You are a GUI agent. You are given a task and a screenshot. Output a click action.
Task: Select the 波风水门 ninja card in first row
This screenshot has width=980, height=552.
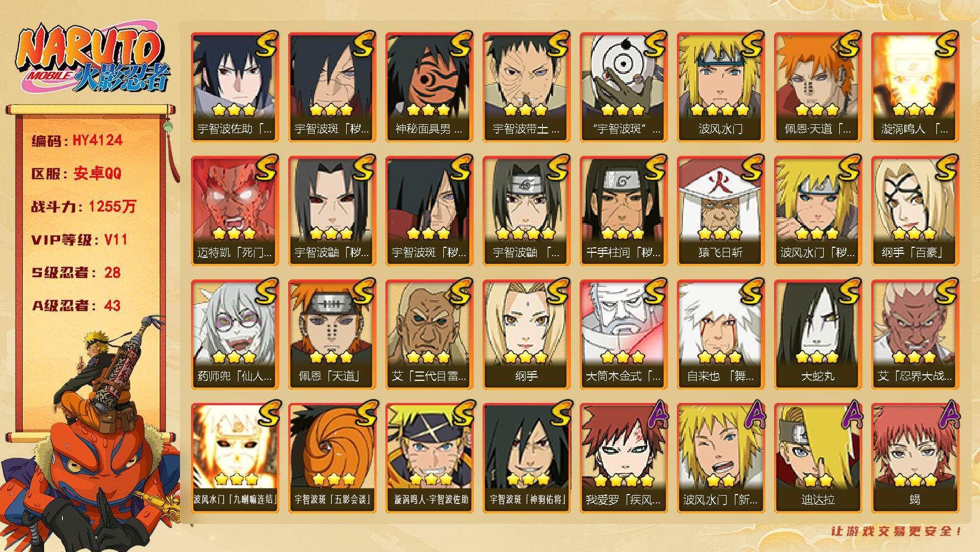[x=721, y=87]
